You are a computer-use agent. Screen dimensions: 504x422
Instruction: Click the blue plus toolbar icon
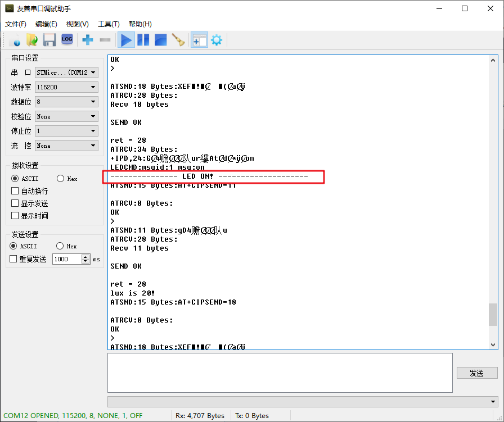87,40
